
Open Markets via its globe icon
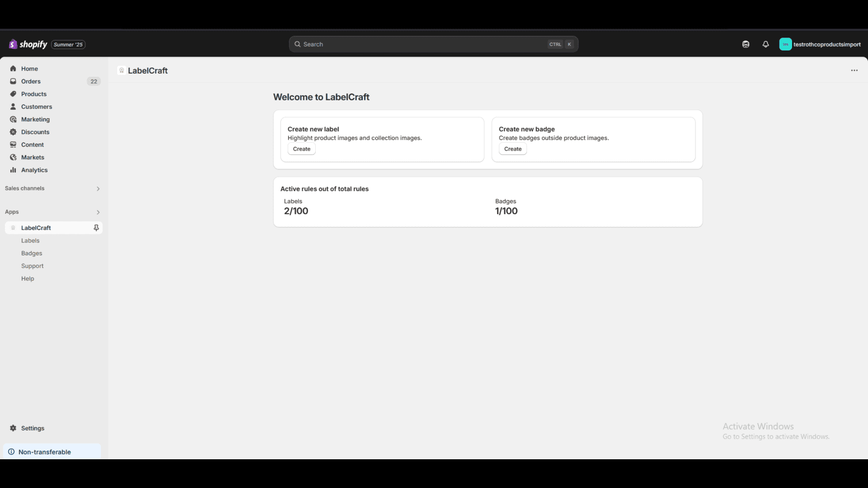coord(13,157)
